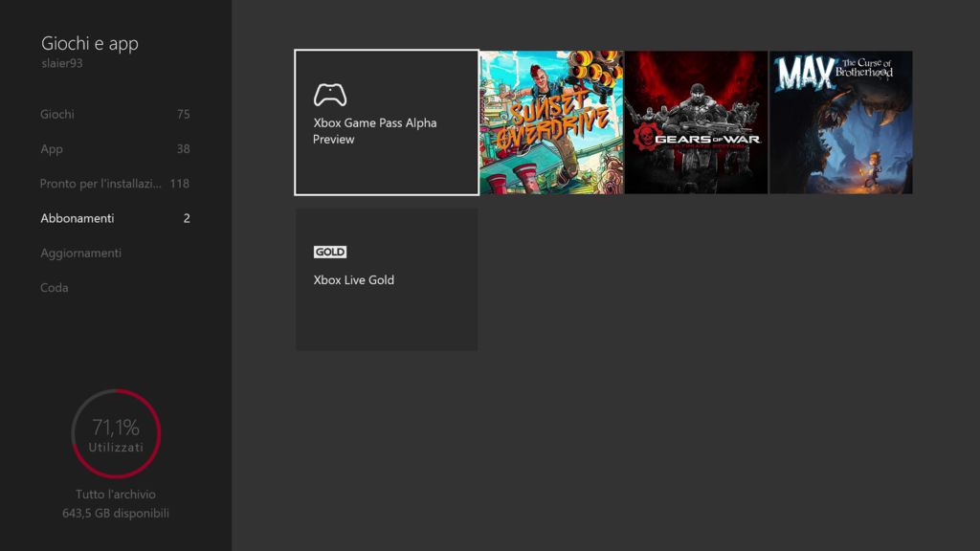
Task: Open the Coda download queue
Action: point(55,288)
